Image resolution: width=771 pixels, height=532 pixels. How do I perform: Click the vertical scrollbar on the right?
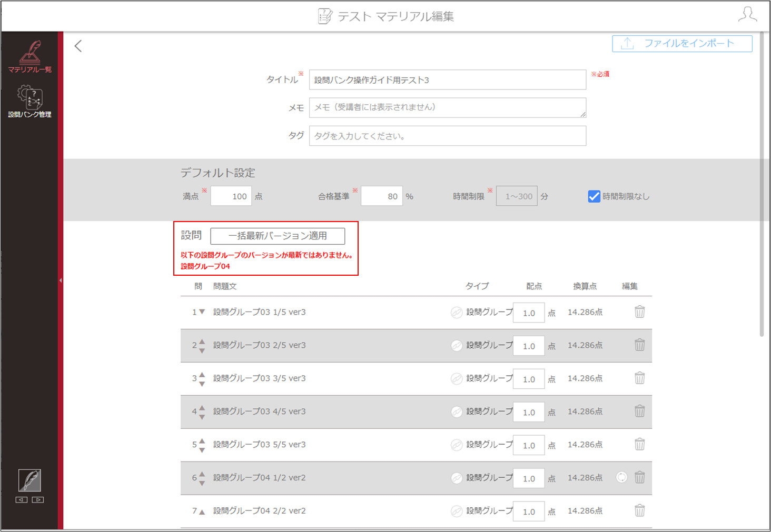pos(762,184)
